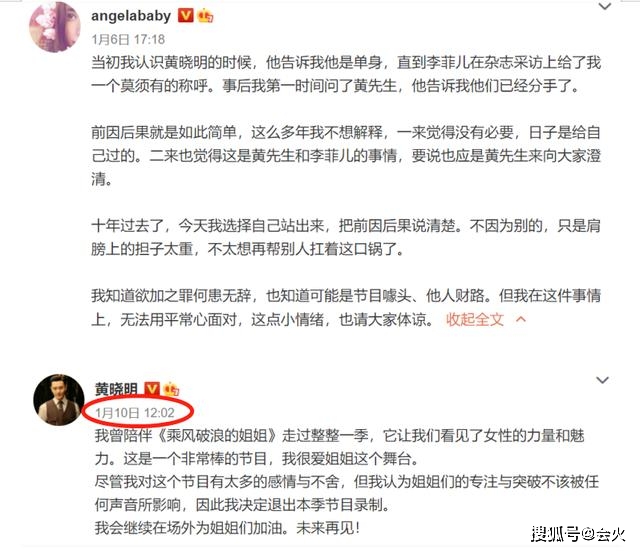
Task: Click 黄晓明's crown membership icon
Action: tap(171, 389)
